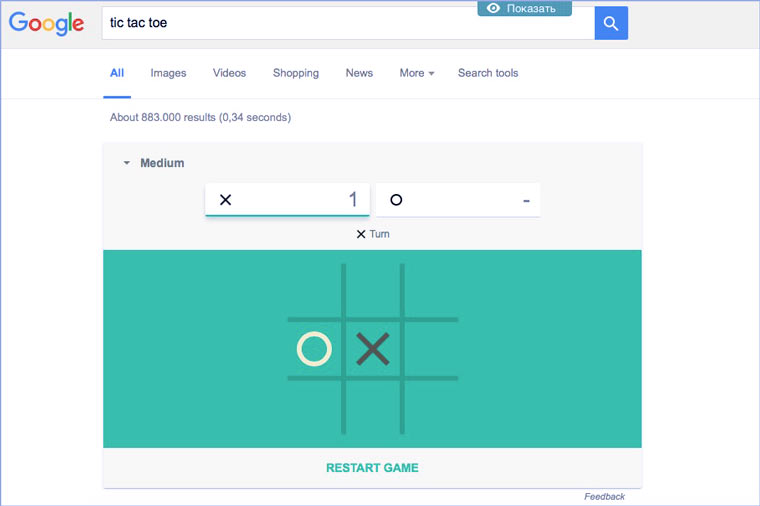Expand the More dropdown menu
Image resolution: width=760 pixels, height=506 pixels.
tap(417, 73)
